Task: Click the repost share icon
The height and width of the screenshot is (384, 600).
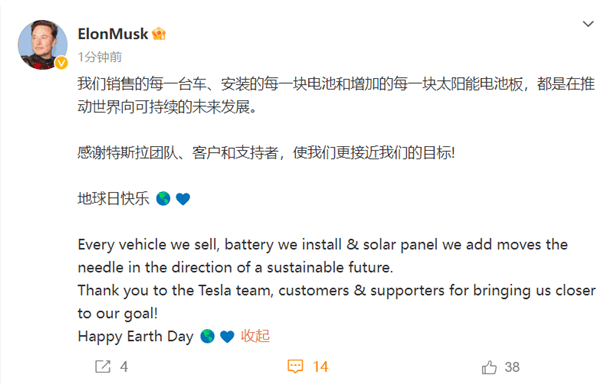Action: click(103, 366)
